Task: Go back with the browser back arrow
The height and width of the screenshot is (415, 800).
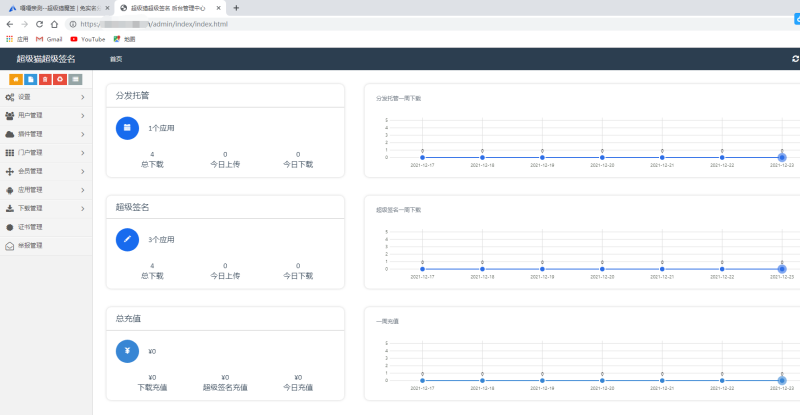Action: click(10, 24)
